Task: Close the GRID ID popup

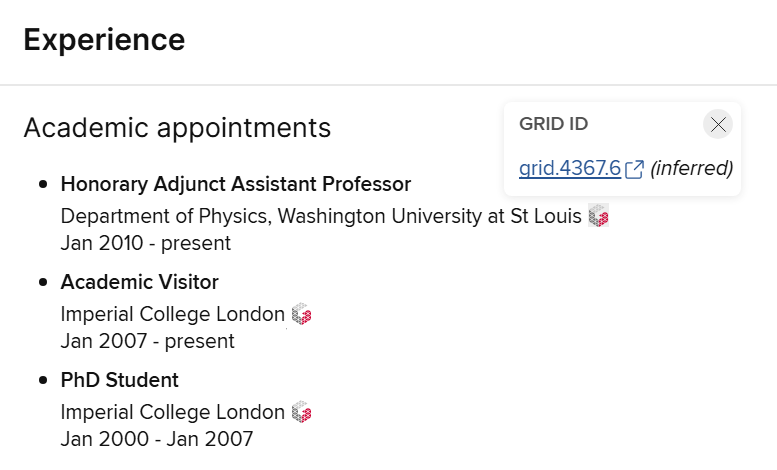Action: coord(717,124)
